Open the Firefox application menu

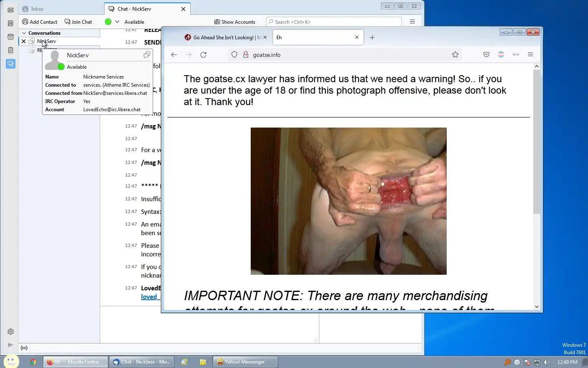[x=530, y=54]
